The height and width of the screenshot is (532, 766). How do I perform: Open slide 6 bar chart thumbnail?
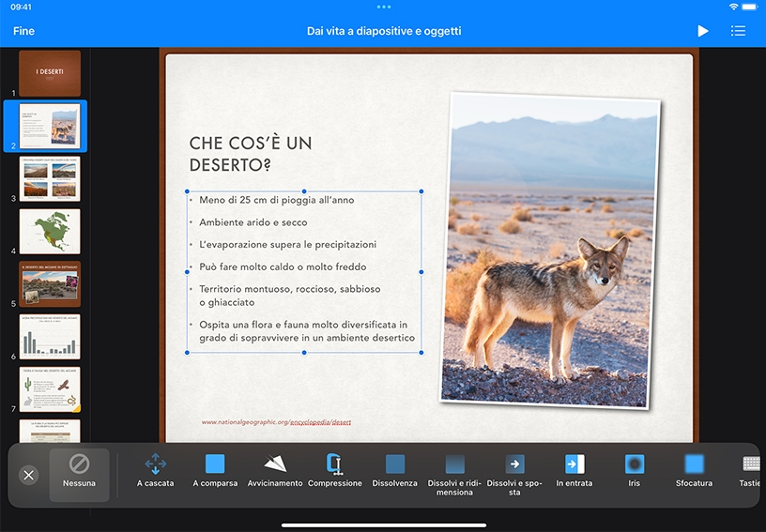[x=50, y=337]
